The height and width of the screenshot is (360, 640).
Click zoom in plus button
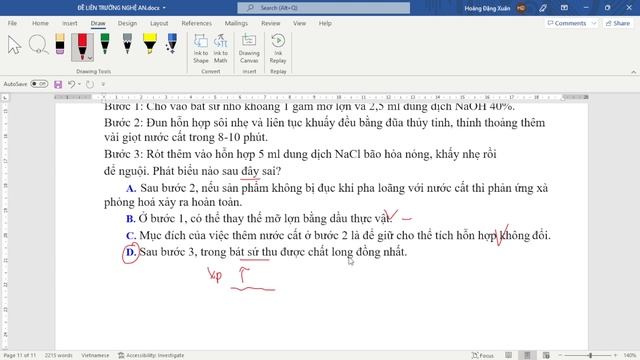615,355
